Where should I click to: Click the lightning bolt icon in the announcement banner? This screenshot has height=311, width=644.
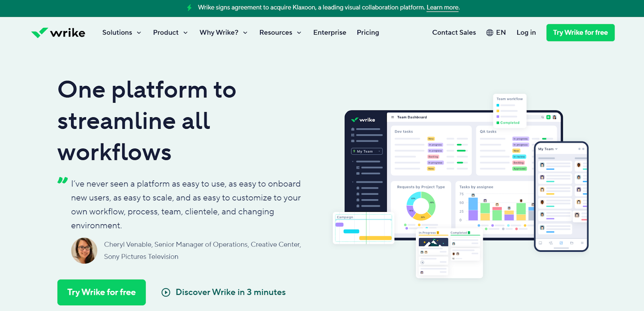(189, 8)
